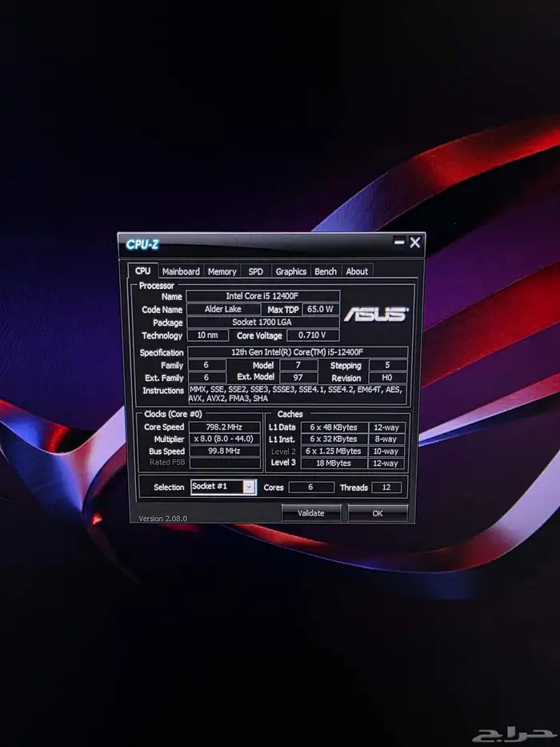This screenshot has height=747, width=560.
Task: Open the Socket #1 selection dropdown arrow
Action: coord(249,487)
